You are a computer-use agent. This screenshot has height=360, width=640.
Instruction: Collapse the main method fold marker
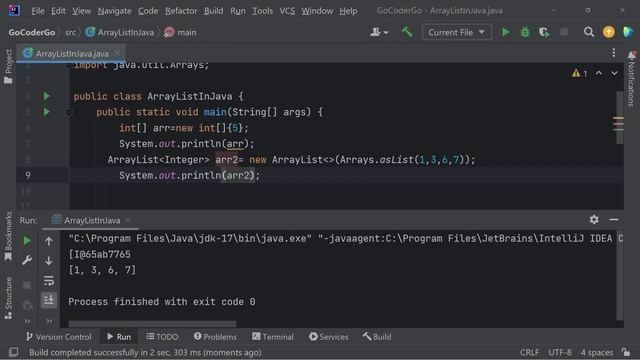coord(69,112)
